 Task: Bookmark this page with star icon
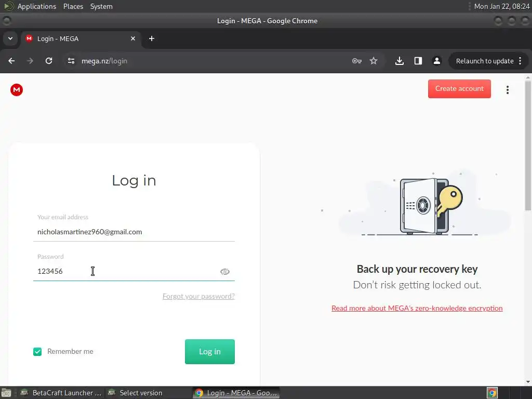tap(374, 61)
